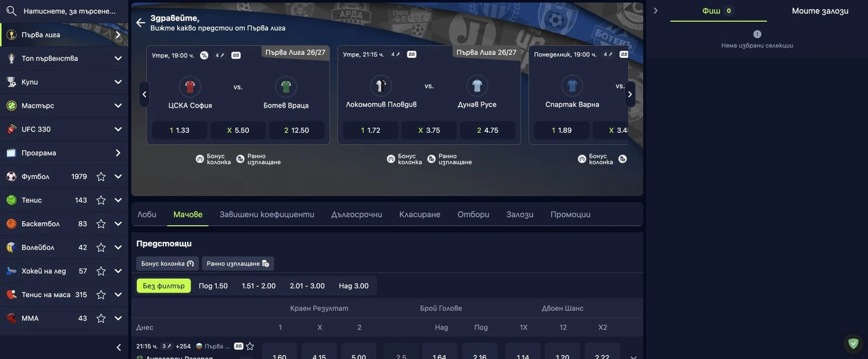
Task: Filter by Бонус колонка chip
Action: [x=168, y=264]
